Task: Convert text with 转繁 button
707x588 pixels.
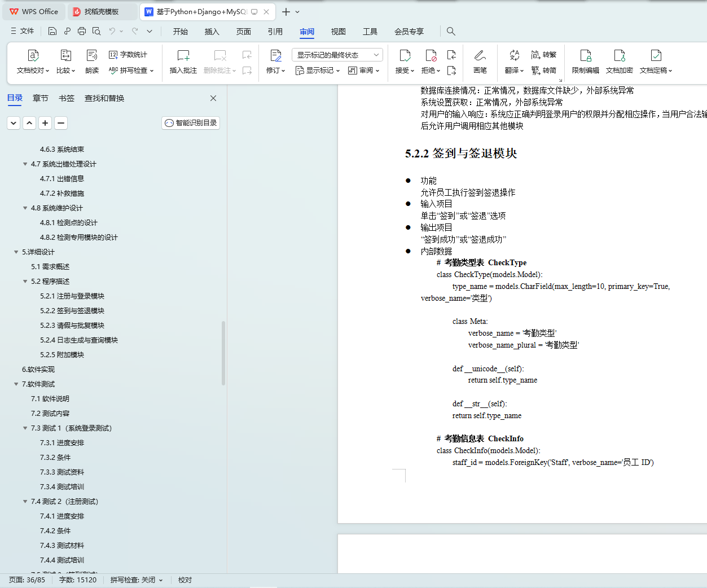Action: [544, 55]
